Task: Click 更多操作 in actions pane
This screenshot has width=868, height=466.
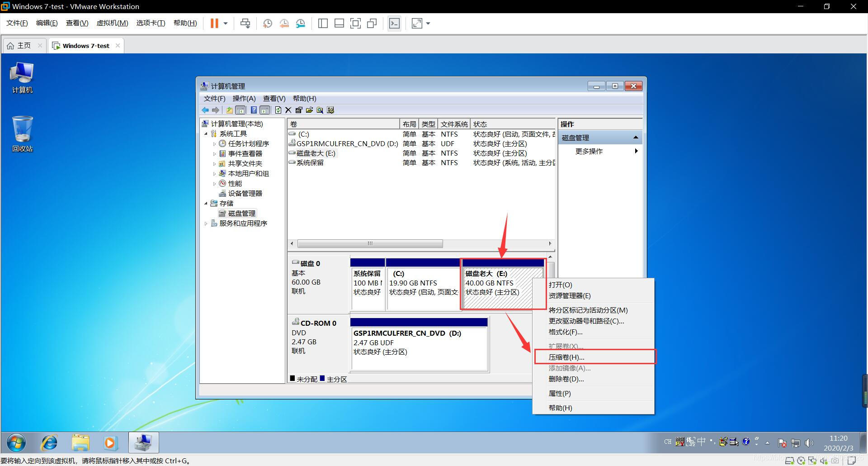Action: (x=589, y=151)
